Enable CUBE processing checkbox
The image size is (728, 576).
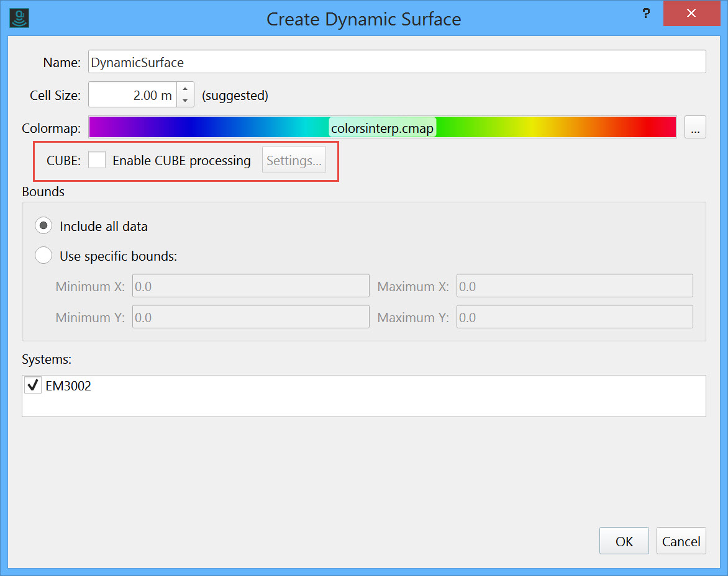click(97, 160)
